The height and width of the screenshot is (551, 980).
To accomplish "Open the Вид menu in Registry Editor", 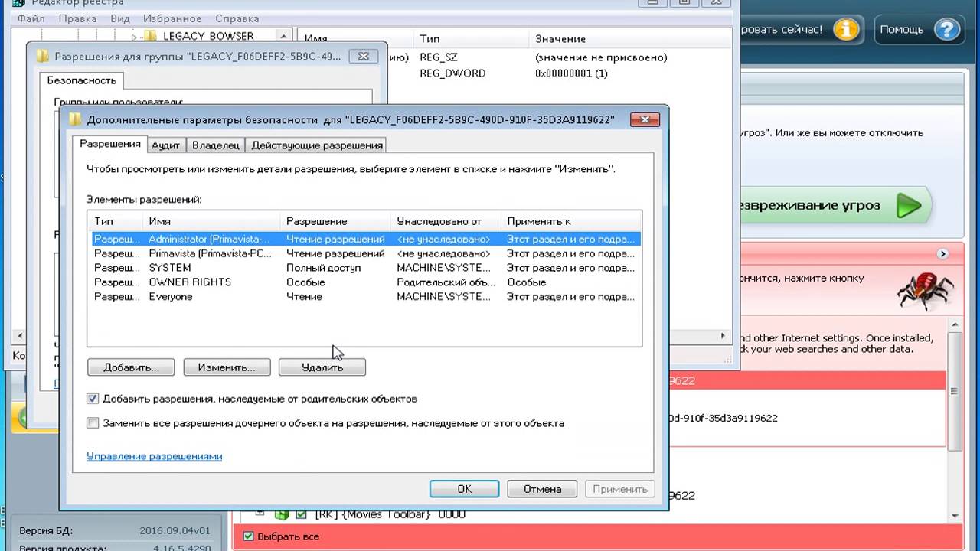I will click(x=119, y=18).
